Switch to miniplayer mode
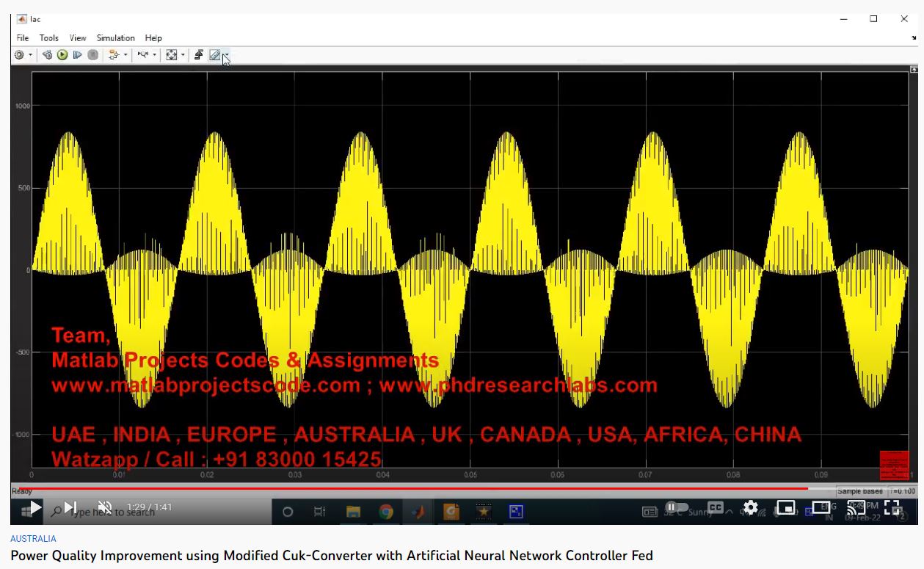The image size is (924, 569). (786, 507)
